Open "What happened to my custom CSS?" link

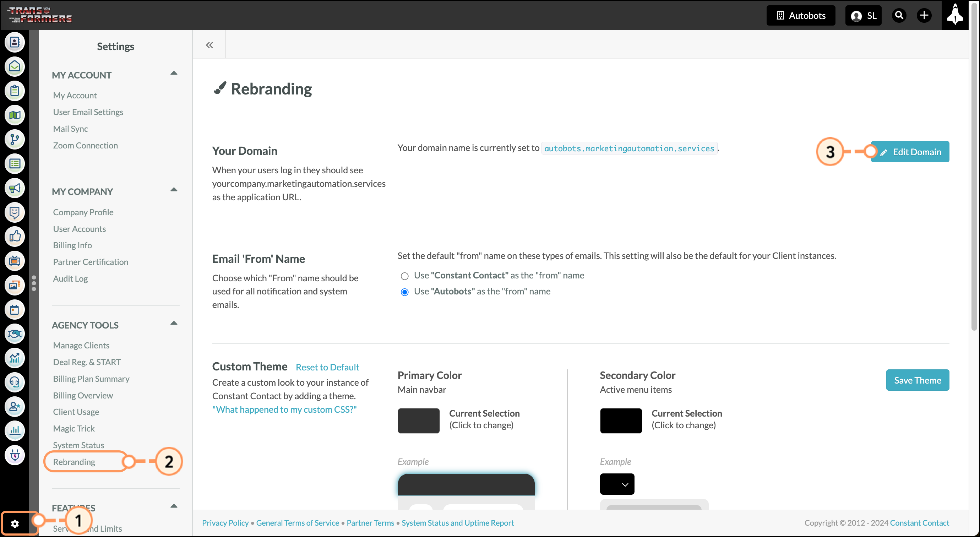pyautogui.click(x=284, y=409)
